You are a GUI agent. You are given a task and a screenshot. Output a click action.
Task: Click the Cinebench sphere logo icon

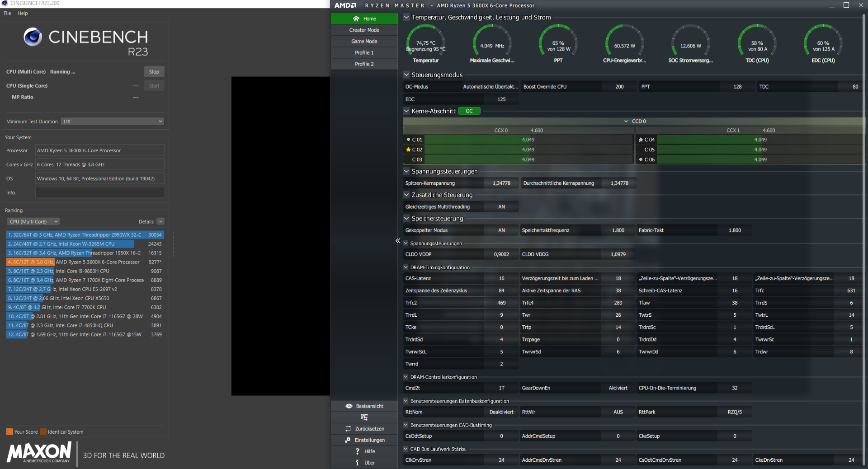coord(33,37)
